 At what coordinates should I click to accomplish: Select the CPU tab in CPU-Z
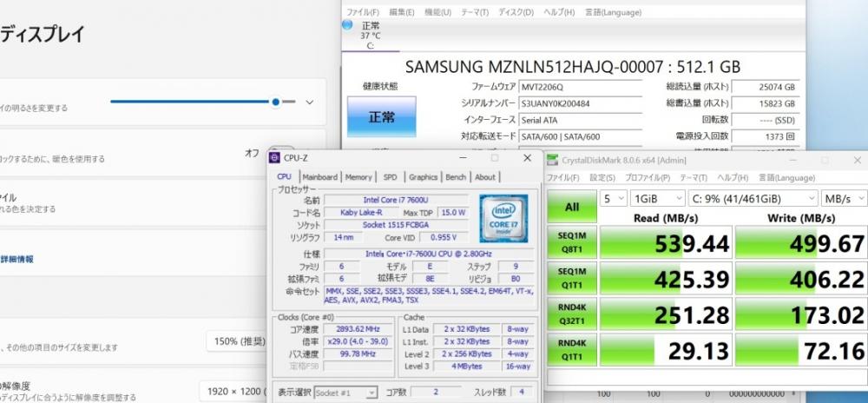click(284, 176)
